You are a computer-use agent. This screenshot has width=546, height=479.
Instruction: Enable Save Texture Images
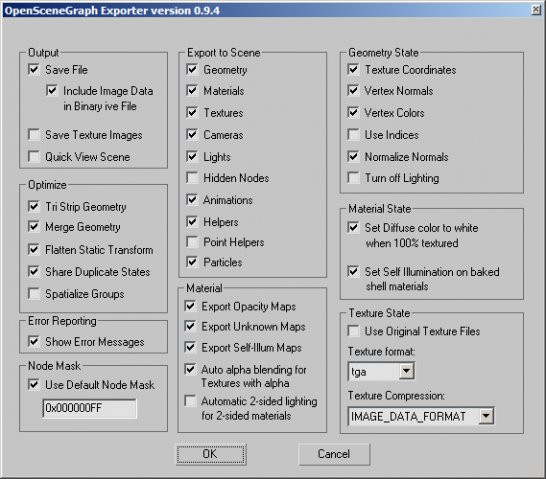coord(34,134)
